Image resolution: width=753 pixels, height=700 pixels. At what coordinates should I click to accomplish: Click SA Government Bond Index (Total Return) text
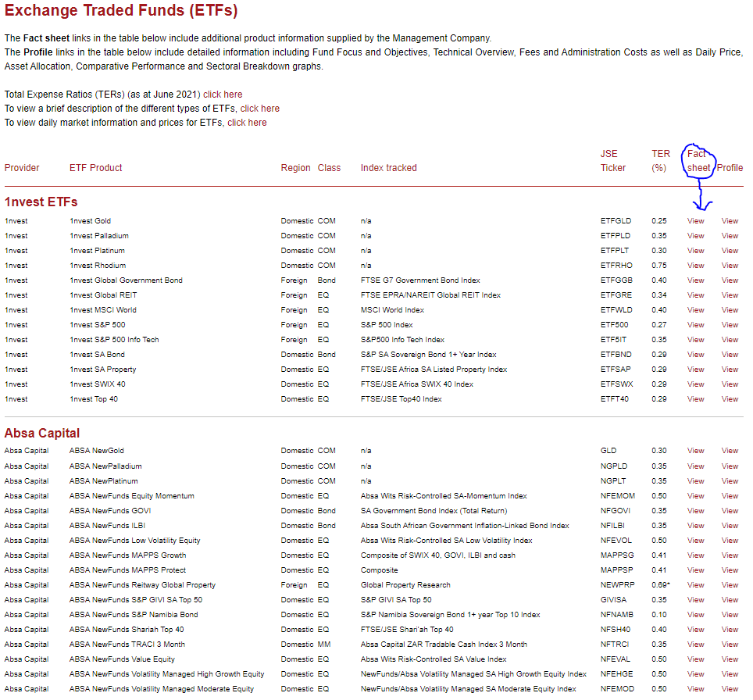tap(434, 511)
